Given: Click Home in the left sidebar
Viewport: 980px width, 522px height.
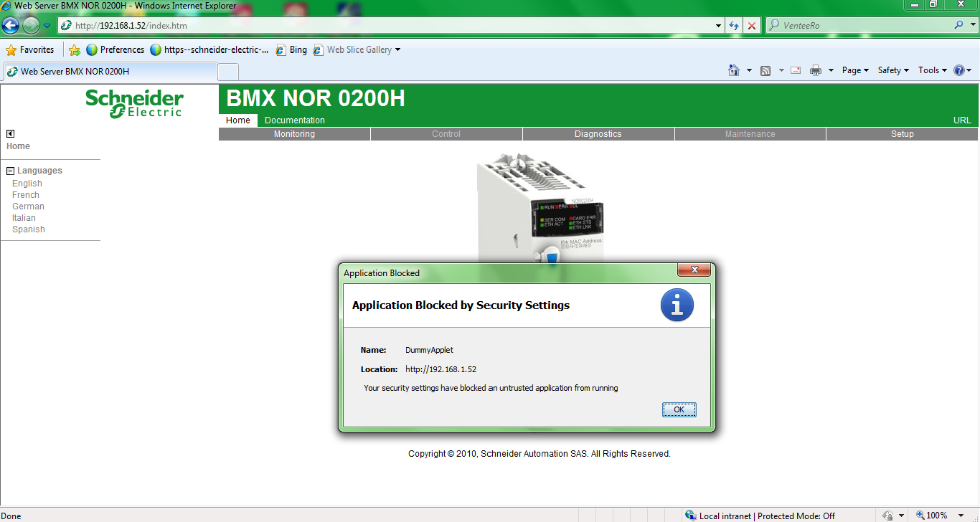Looking at the screenshot, I should (19, 146).
